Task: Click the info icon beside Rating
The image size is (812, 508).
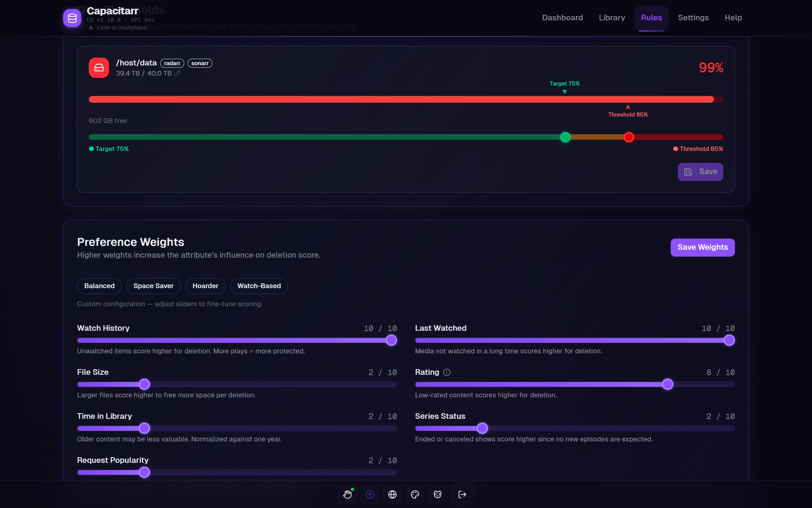Action: coord(447,372)
